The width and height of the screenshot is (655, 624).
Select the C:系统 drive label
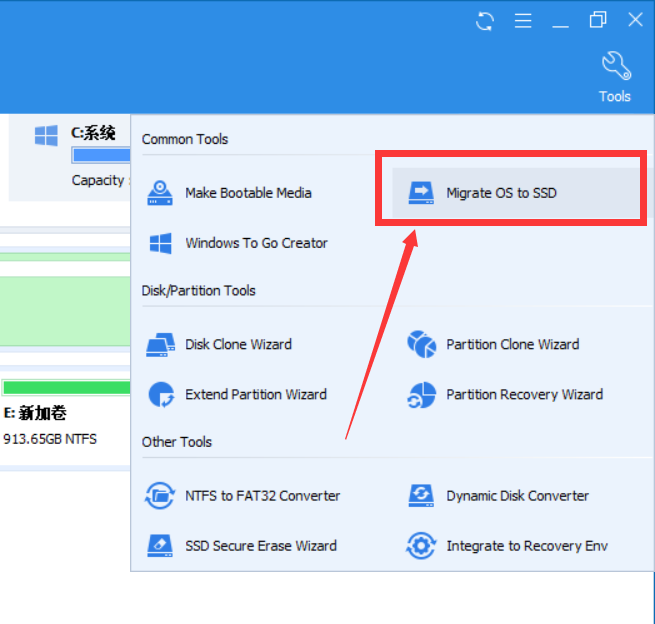[93, 133]
